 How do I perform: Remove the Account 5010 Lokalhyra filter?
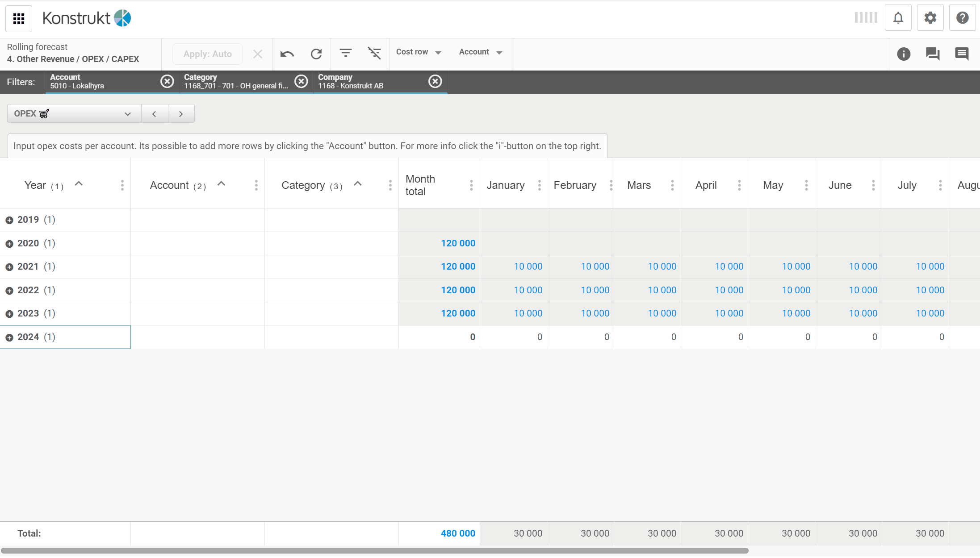[x=167, y=81]
